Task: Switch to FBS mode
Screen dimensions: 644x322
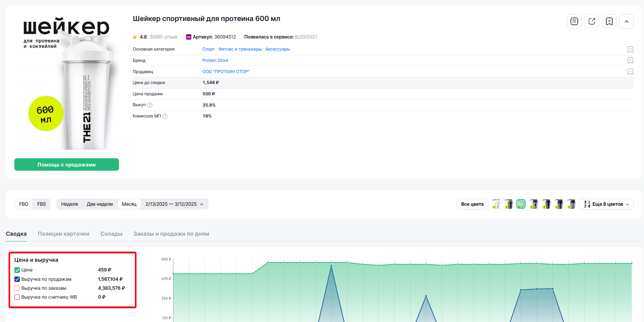Action: 42,204
